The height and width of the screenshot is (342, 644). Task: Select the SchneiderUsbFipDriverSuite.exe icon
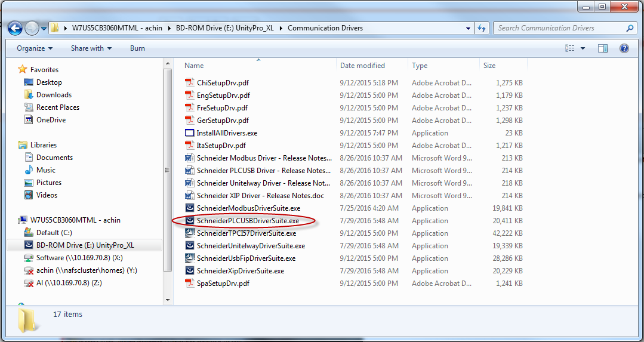tap(189, 258)
